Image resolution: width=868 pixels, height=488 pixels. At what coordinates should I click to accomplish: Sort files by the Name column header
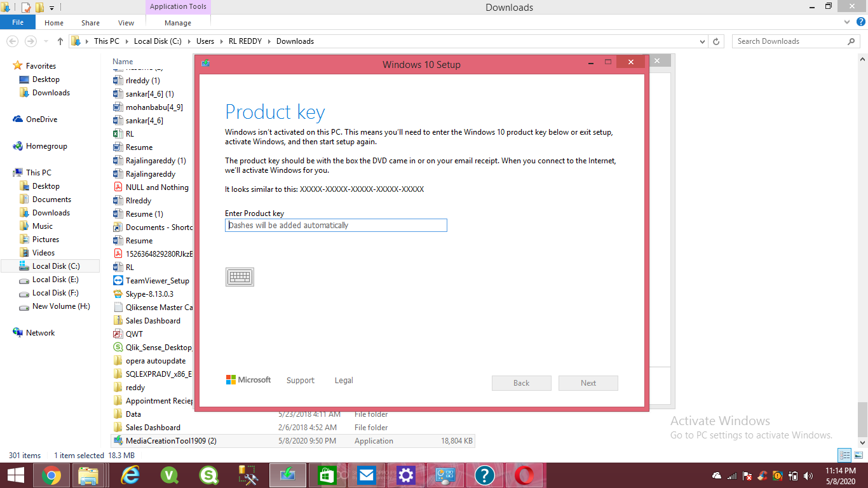coord(123,62)
